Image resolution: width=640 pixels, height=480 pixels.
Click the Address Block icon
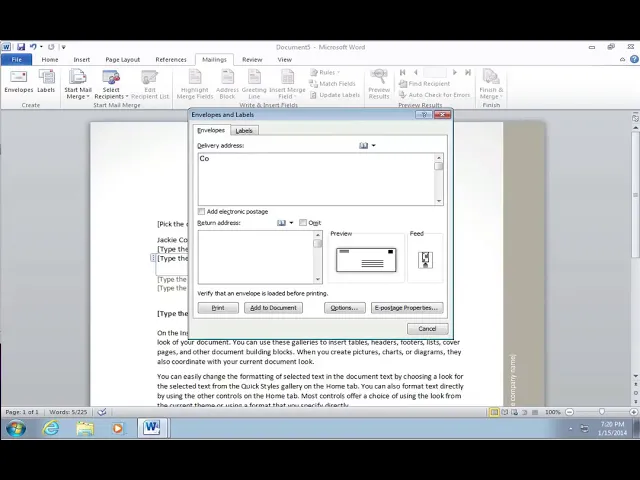(227, 84)
